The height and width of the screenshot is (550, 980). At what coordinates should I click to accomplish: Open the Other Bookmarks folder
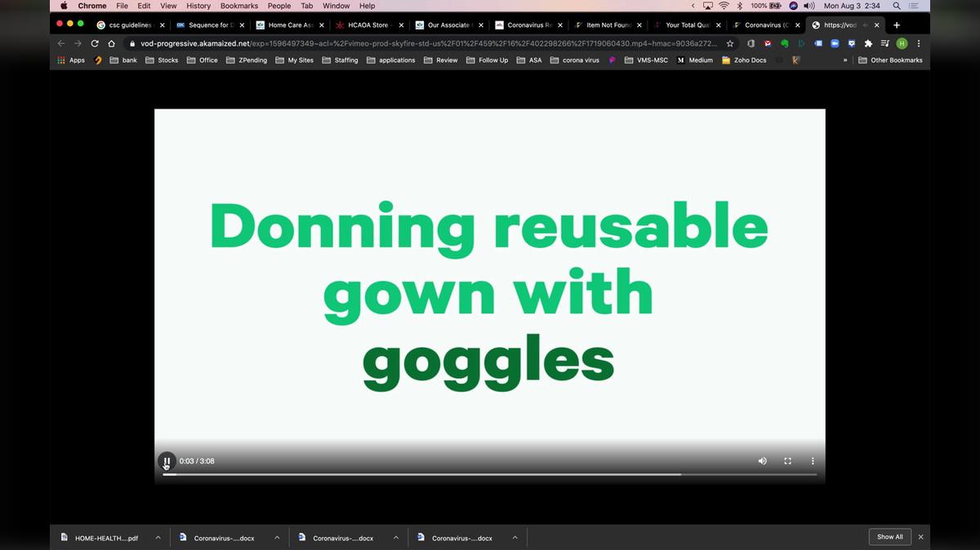point(890,60)
